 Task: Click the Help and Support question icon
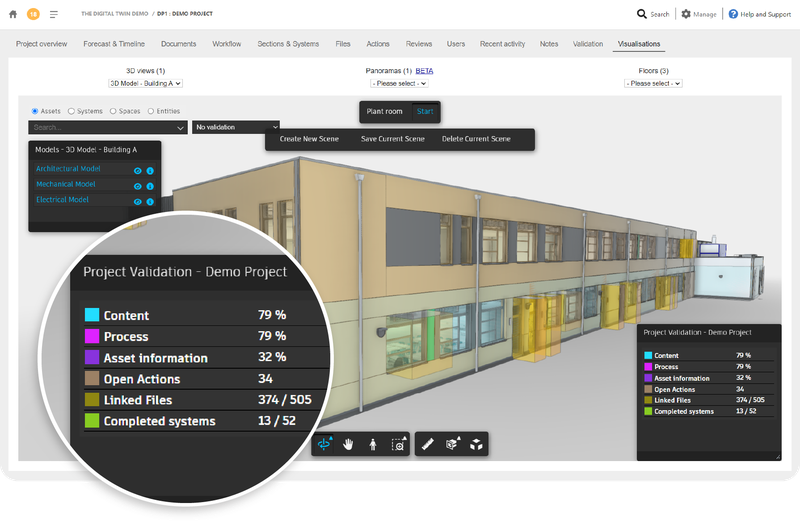click(733, 14)
